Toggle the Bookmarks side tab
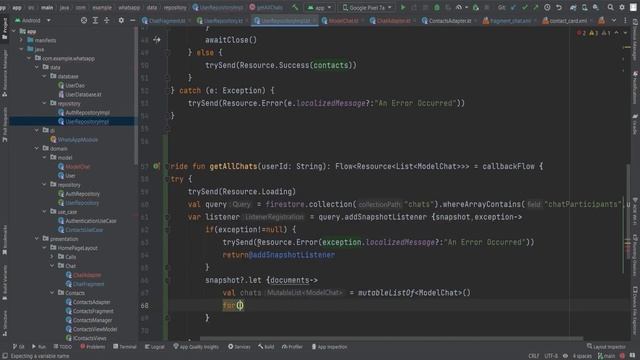Image resolution: width=640 pixels, height=360 pixels. pyautogui.click(x=4, y=241)
